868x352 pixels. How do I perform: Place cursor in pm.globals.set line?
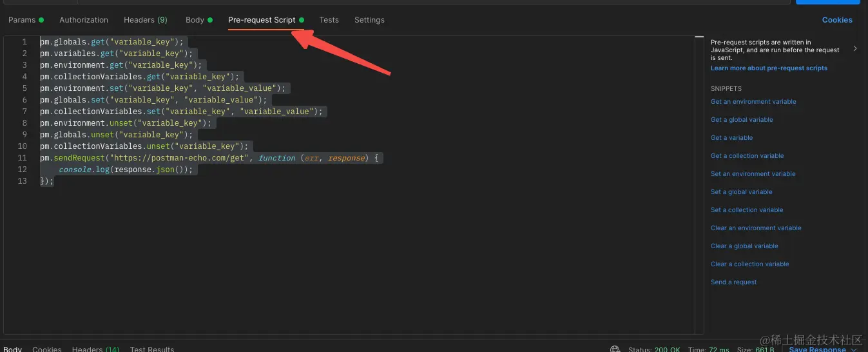(153, 100)
